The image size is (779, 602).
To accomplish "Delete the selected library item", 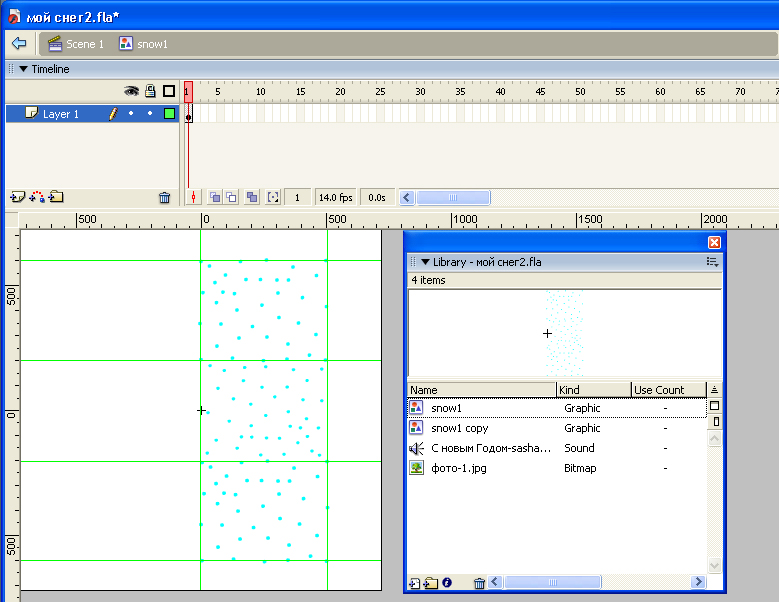I will [479, 583].
